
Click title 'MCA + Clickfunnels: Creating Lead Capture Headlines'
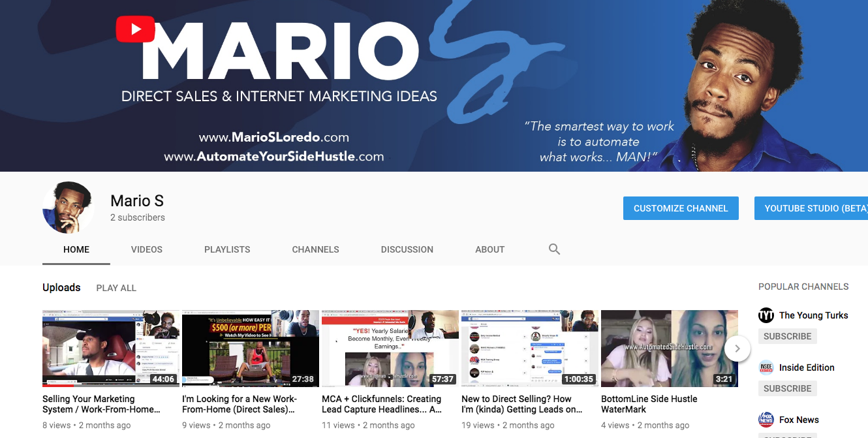pos(382,404)
